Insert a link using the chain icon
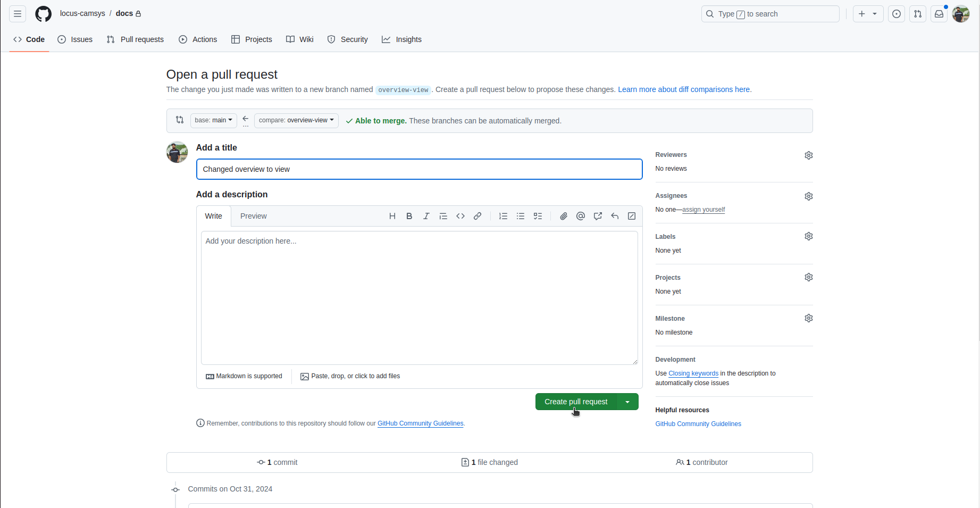Image resolution: width=980 pixels, height=508 pixels. 478,216
